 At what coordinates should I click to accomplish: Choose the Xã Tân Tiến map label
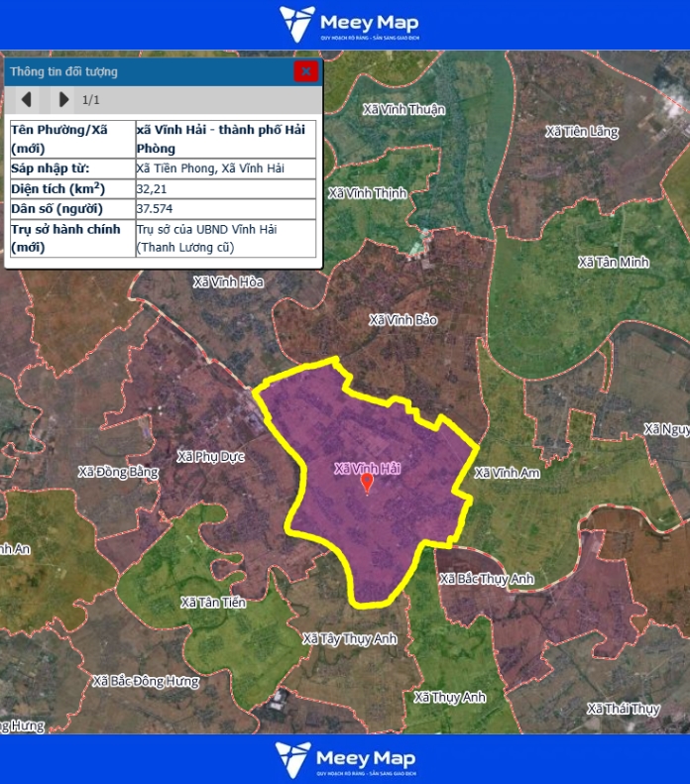[x=212, y=603]
